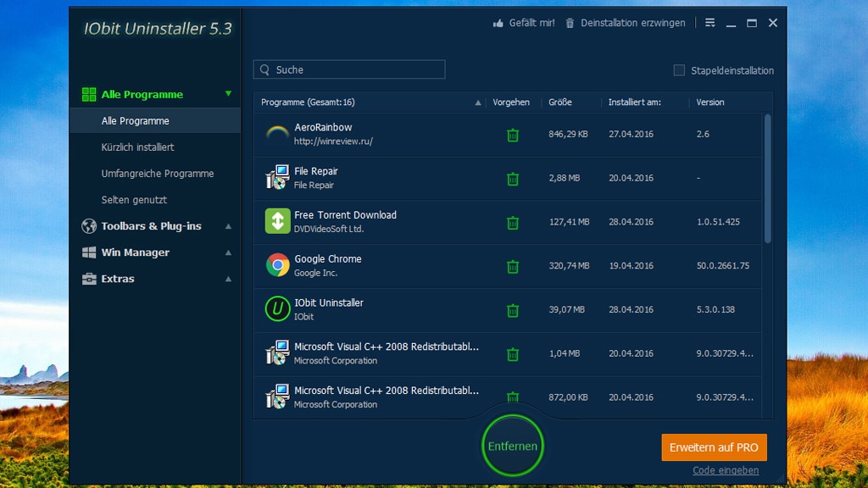Expand the Win Manager section arrow
The width and height of the screenshot is (868, 488).
pyautogui.click(x=228, y=252)
